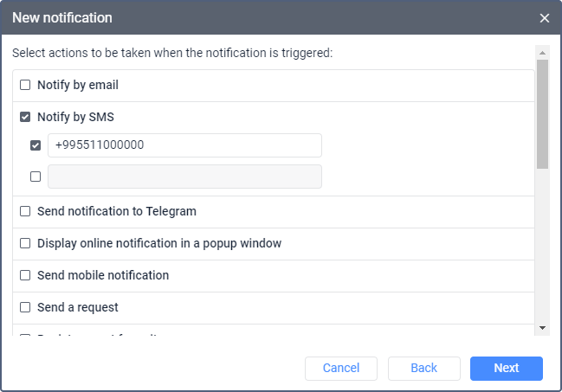The image size is (562, 392).
Task: Focus the empty second phone number field
Action: coord(184,177)
